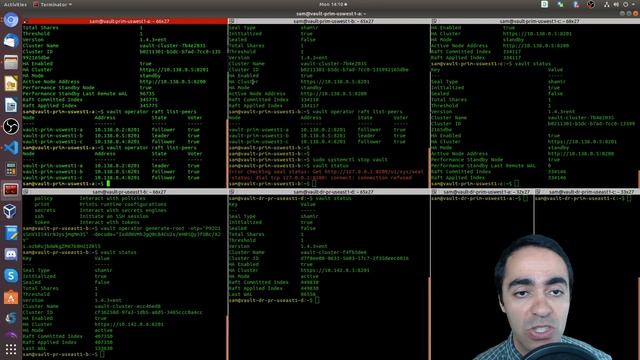Click the 'sudo systemctl stop vault' command line
Viewport: 640px width, 360px height.
(x=350, y=160)
